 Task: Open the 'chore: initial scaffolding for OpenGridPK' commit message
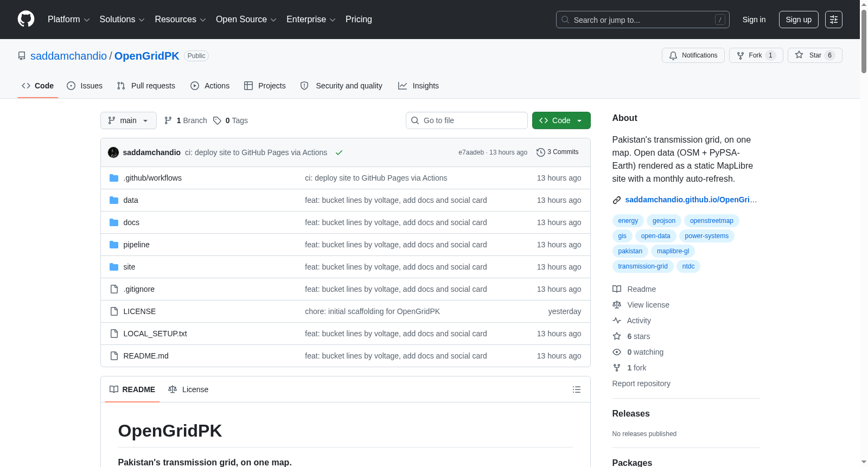click(x=372, y=311)
